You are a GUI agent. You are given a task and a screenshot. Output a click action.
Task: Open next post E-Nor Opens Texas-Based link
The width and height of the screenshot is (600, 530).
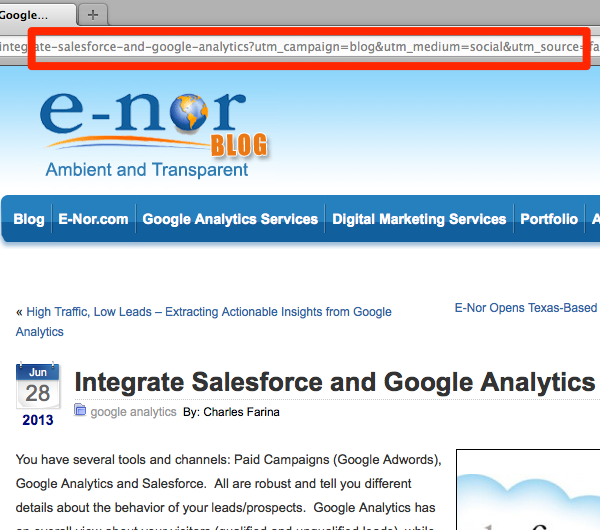pyautogui.click(x=527, y=308)
